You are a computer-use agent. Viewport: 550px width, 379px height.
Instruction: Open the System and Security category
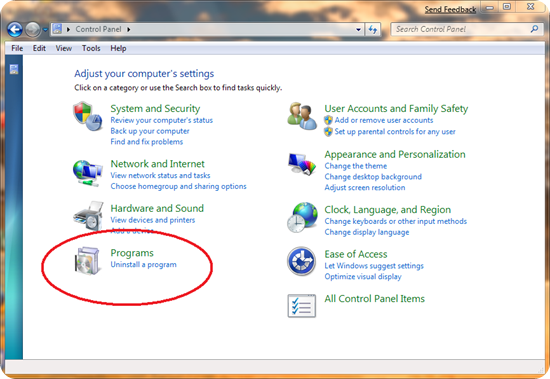155,108
